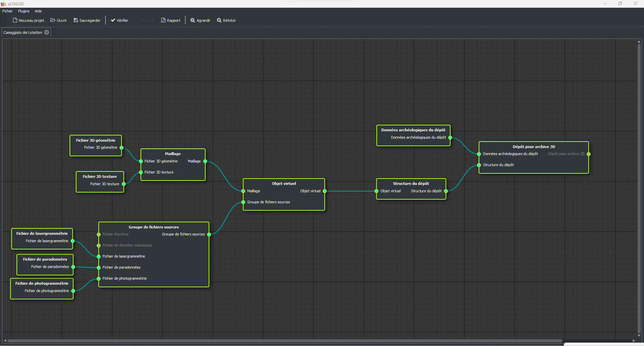Save project using Sauvegarder icon
Image resolution: width=644 pixels, height=346 pixels.
76,20
